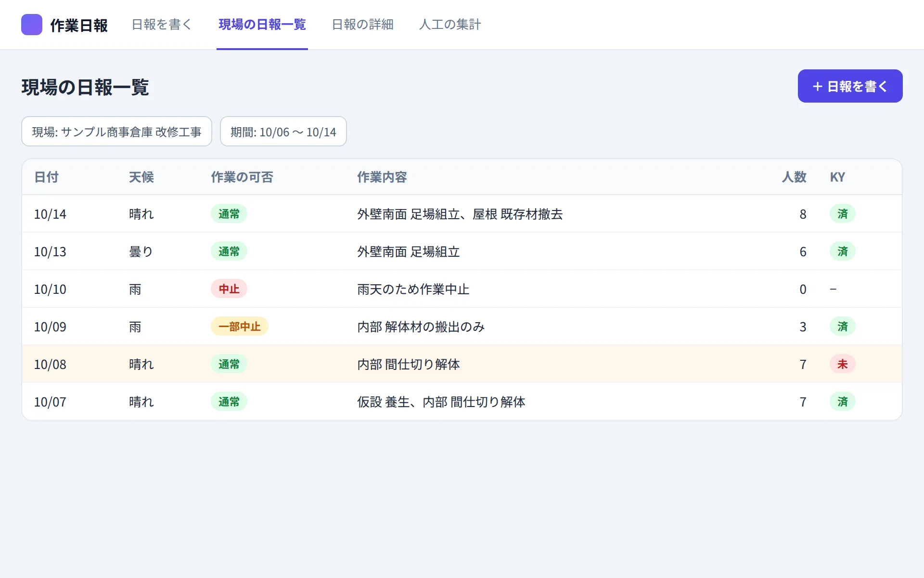Click the 曇り weather cell
924x578 pixels.
pyautogui.click(x=141, y=251)
